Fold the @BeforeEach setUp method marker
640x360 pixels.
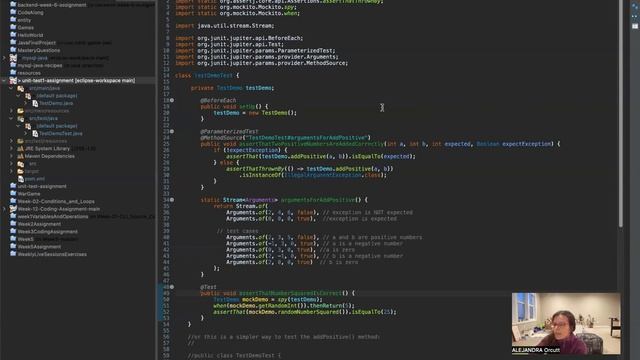pyautogui.click(x=172, y=100)
